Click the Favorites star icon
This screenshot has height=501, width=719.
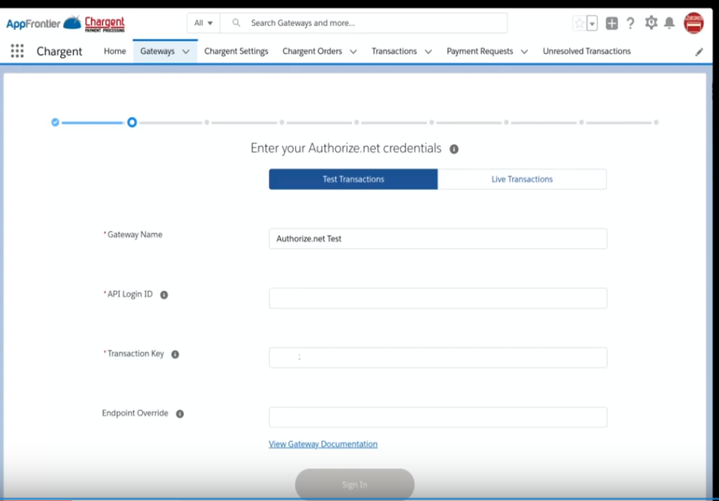579,23
